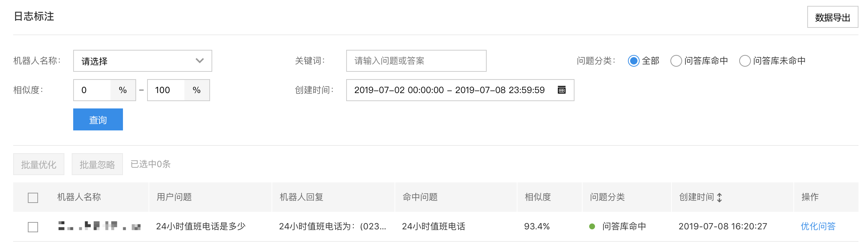Click the 数据导出 button
Image resolution: width=868 pixels, height=244 pixels.
click(x=833, y=17)
